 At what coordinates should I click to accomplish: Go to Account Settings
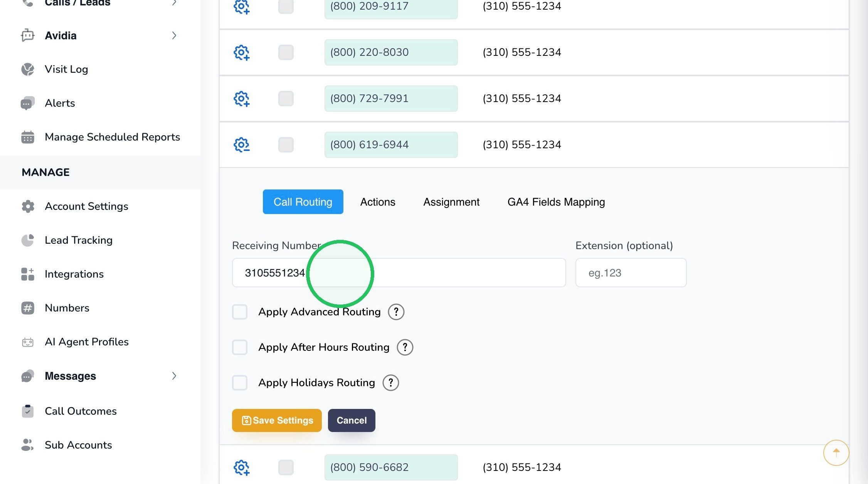(x=86, y=206)
